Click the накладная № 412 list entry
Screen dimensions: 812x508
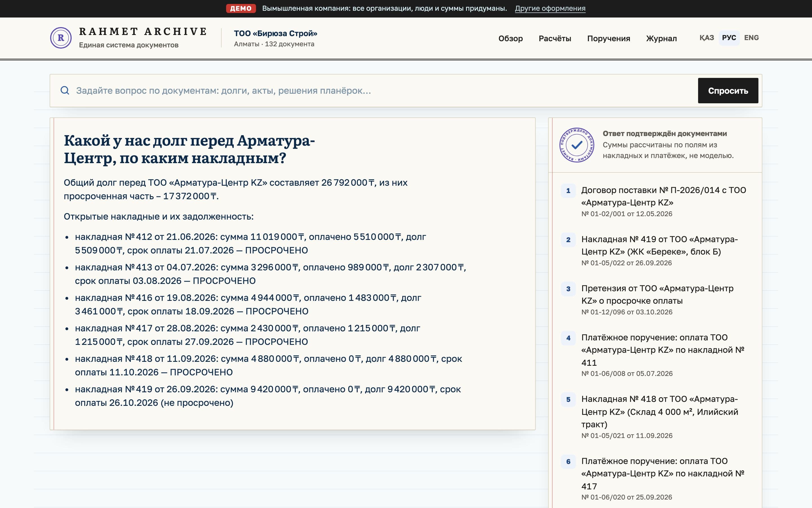pos(250,244)
